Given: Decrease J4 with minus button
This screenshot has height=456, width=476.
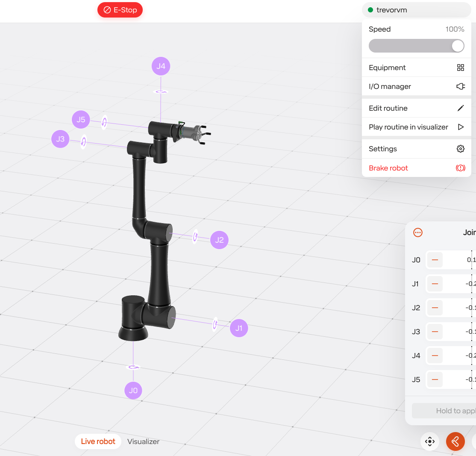Looking at the screenshot, I should [x=435, y=356].
